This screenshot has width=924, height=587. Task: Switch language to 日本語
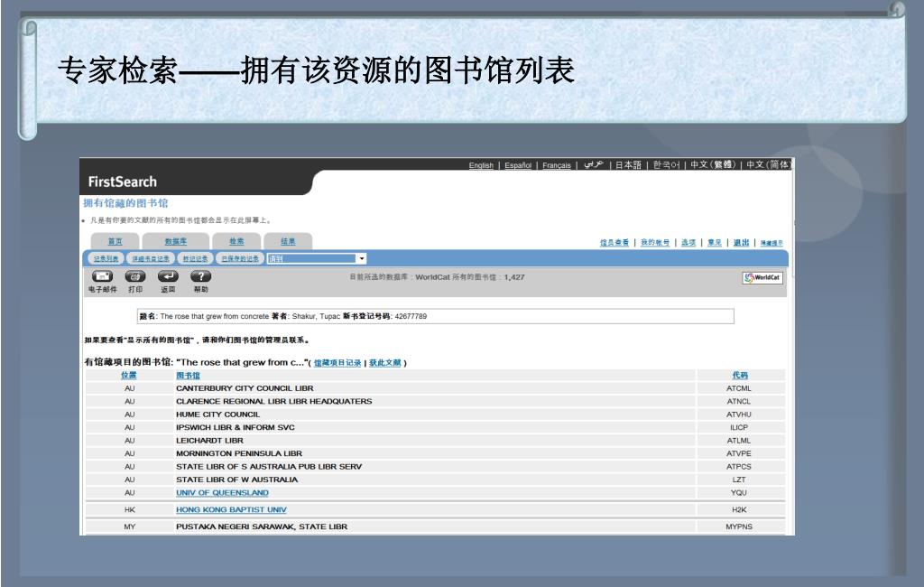pyautogui.click(x=628, y=165)
